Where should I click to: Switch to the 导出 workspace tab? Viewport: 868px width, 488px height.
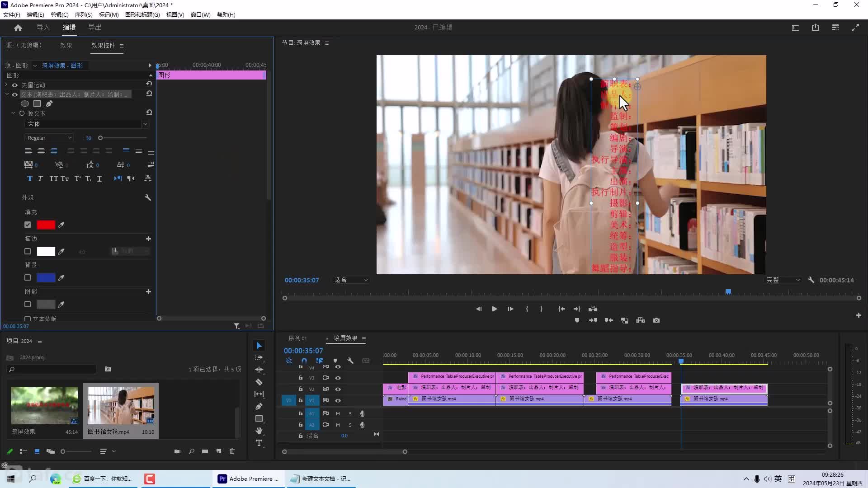pos(95,28)
